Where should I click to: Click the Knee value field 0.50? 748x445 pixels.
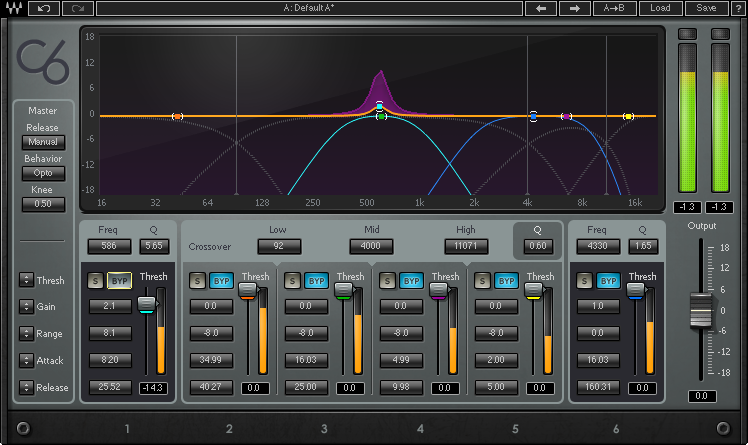[43, 204]
